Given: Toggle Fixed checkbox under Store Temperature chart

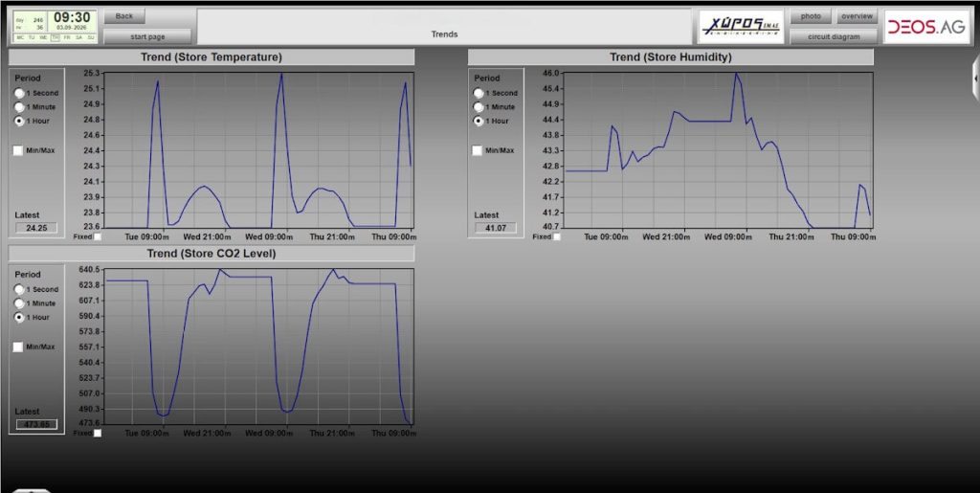Looking at the screenshot, I should (x=97, y=236).
